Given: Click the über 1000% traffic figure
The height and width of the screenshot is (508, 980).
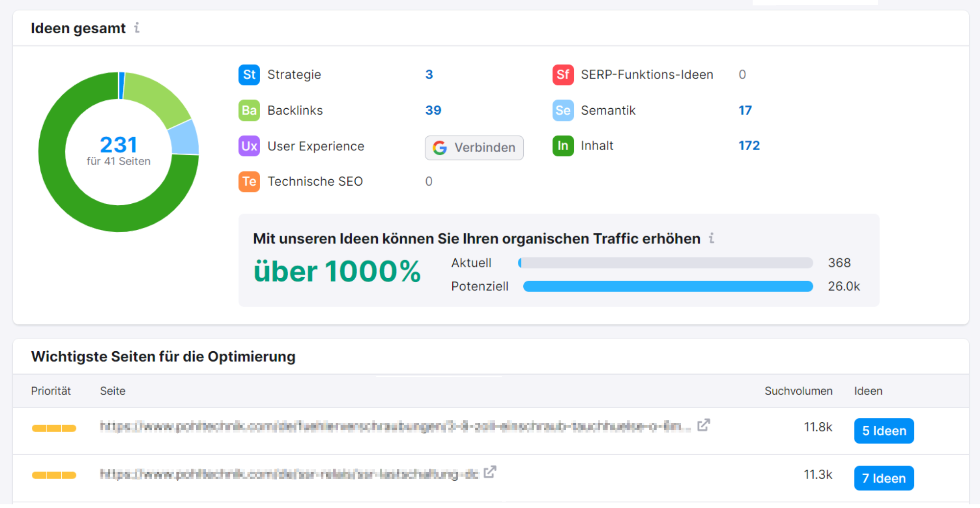Looking at the screenshot, I should [337, 271].
